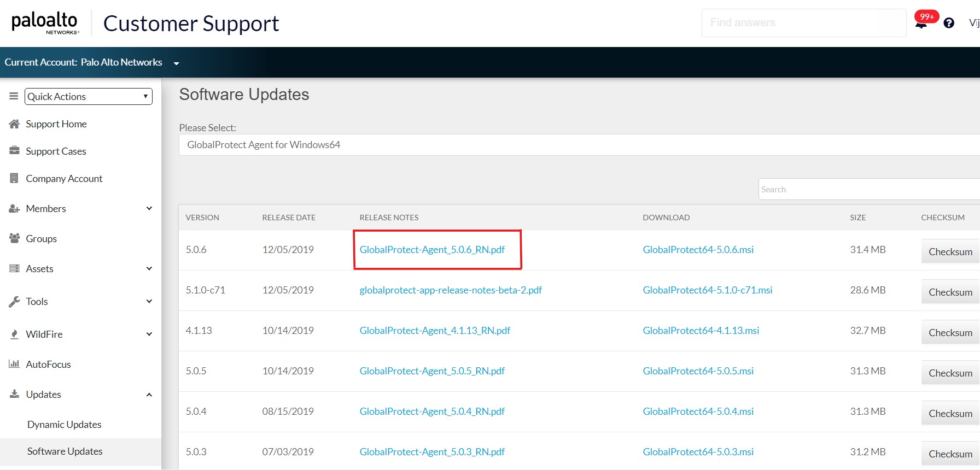Click the Support Cases briefcase icon
The height and width of the screenshot is (470, 980).
[14, 151]
